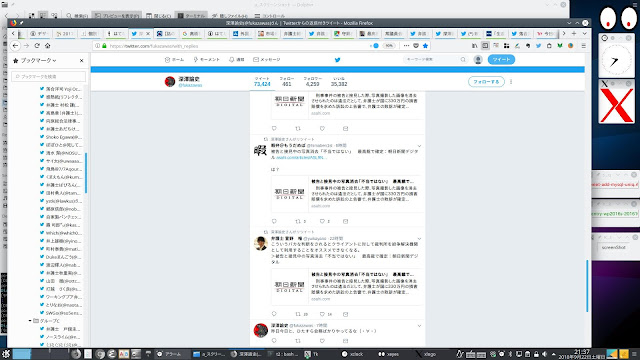Image resolution: width=640 pixels, height=360 pixels.
Task: Open the 通知 notifications tab
Action: [x=237, y=60]
